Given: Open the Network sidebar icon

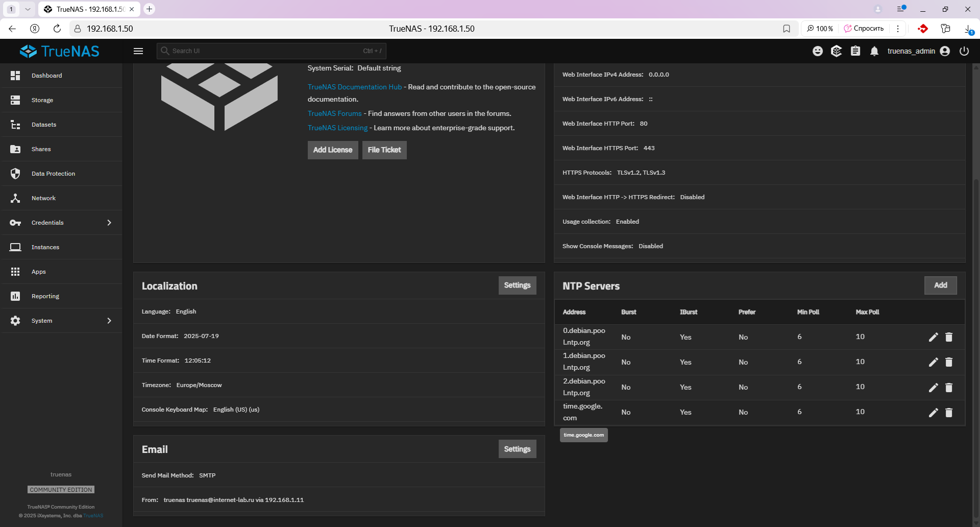Looking at the screenshot, I should [x=15, y=198].
